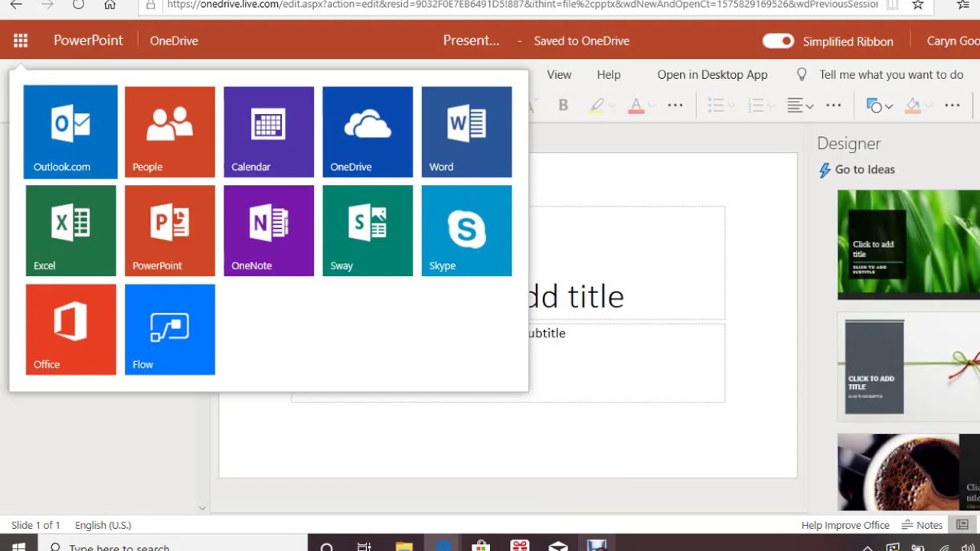The height and width of the screenshot is (551, 980).
Task: Open the Caryn account name
Action: tap(953, 41)
